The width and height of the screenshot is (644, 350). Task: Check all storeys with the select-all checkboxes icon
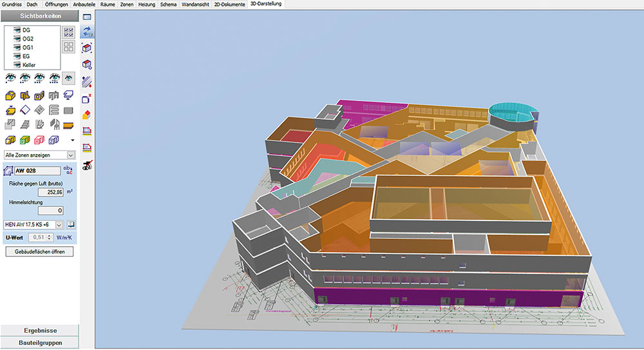pyautogui.click(x=69, y=32)
